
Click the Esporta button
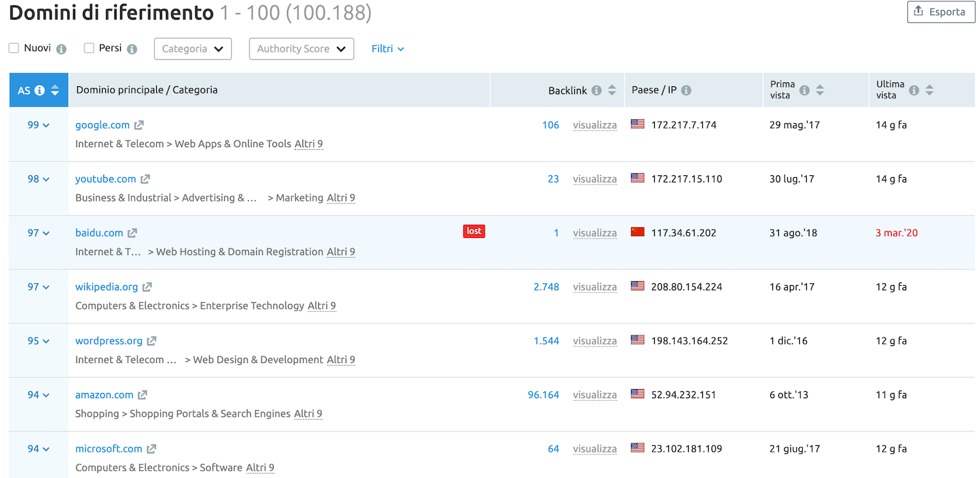pos(941,12)
